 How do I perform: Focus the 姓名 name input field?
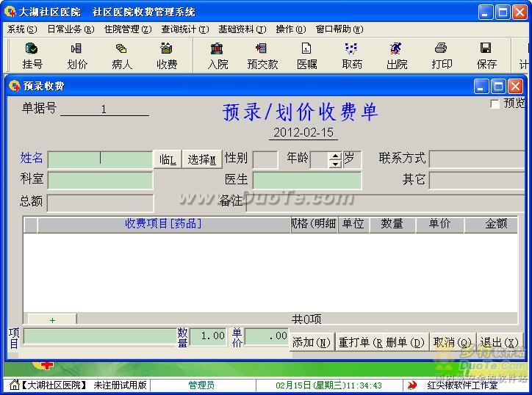pyautogui.click(x=100, y=159)
